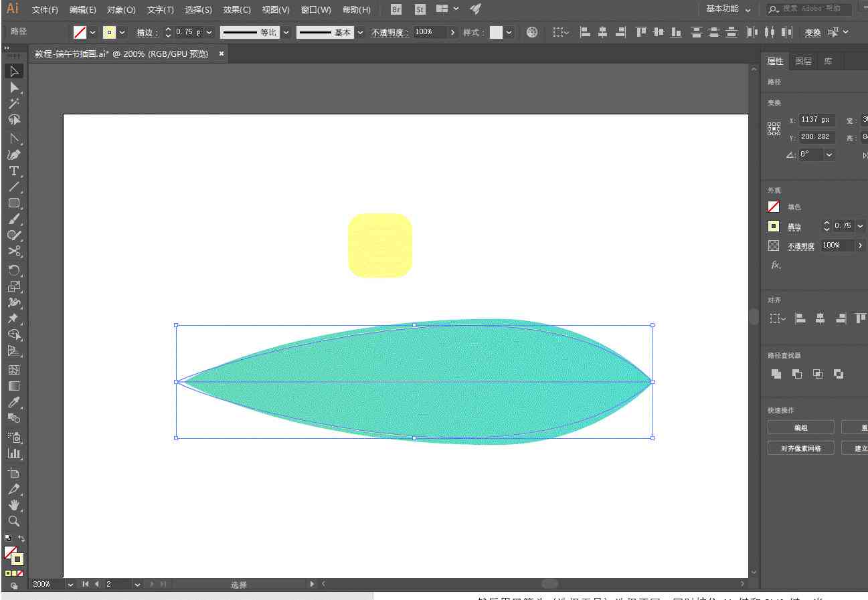The height and width of the screenshot is (600, 868).
Task: Open the 编辑(E) menu
Action: point(83,10)
